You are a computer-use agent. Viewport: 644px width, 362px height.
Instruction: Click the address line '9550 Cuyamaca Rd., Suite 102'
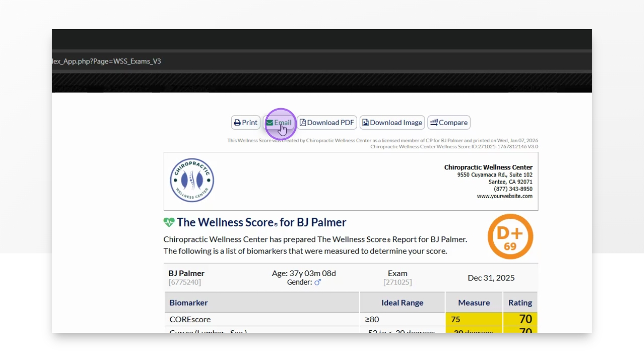[495, 175]
